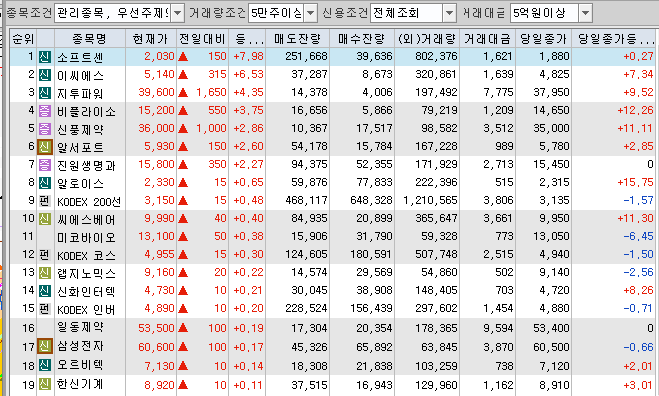The height and width of the screenshot is (396, 659).
Task: Click the 신 icon beside 이씨에스
Action: tap(45, 75)
